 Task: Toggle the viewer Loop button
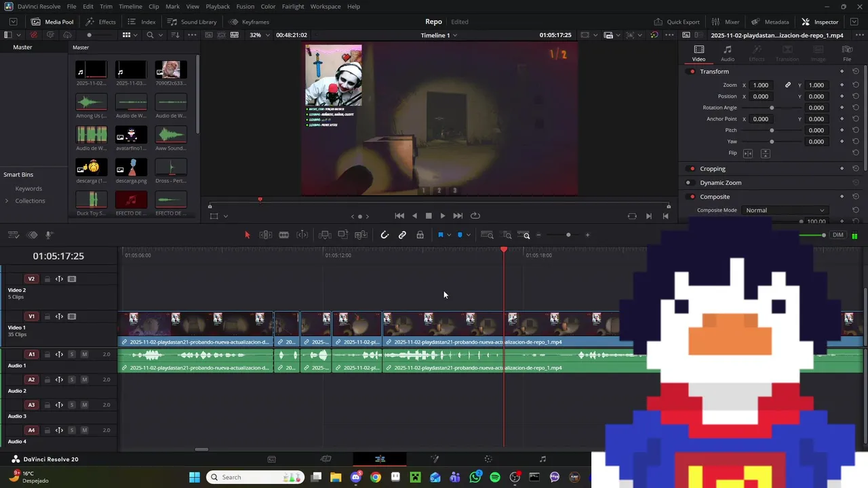(x=475, y=216)
